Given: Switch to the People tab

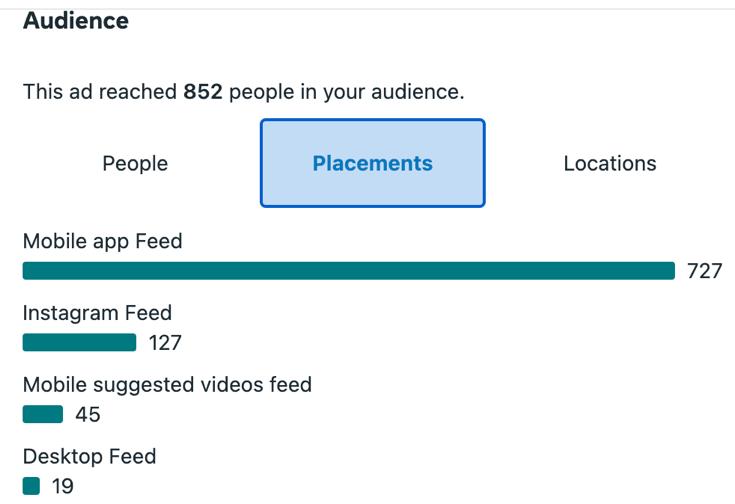Looking at the screenshot, I should (x=135, y=163).
